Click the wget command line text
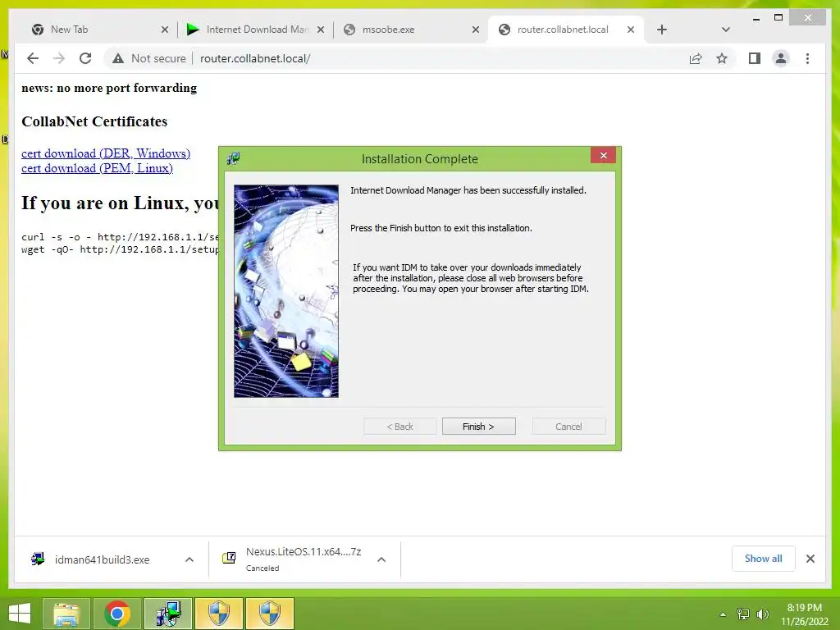 120,249
